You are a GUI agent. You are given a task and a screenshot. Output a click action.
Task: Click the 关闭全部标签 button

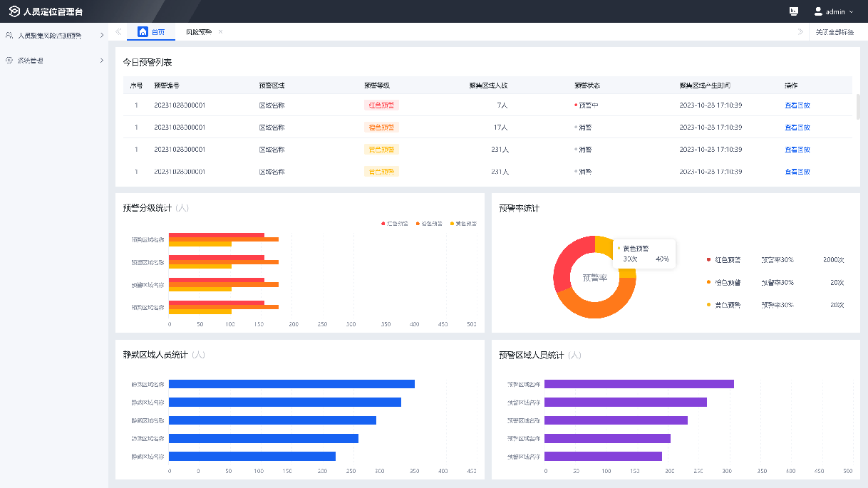click(x=835, y=32)
